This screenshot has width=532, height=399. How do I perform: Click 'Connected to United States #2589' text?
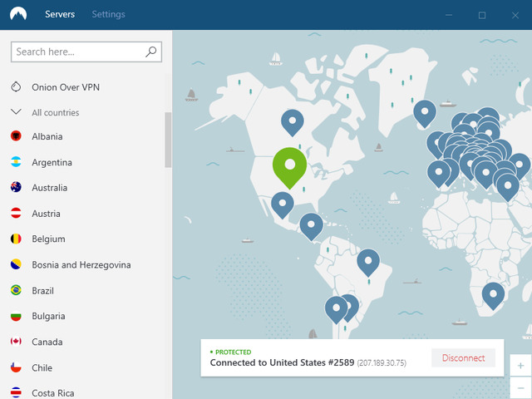(283, 362)
